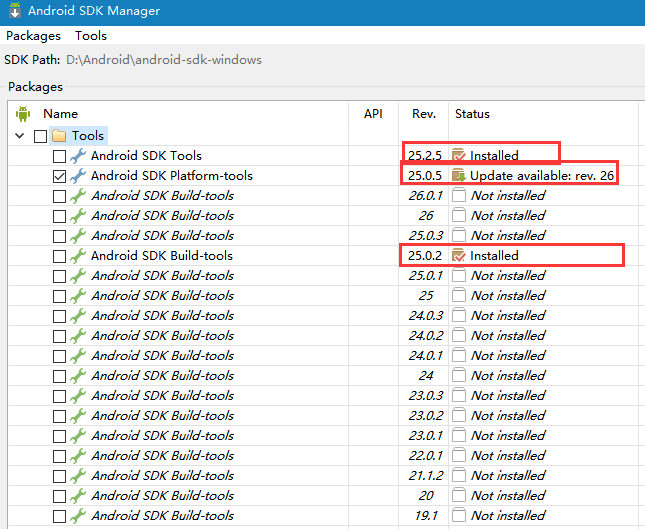The image size is (645, 529).
Task: Click the API column header
Action: point(373,114)
